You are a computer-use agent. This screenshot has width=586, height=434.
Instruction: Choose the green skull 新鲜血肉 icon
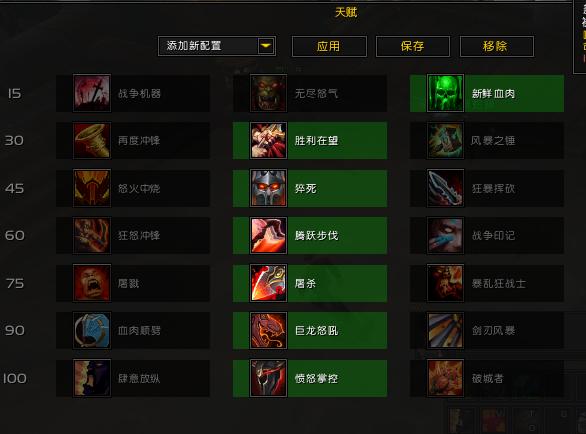point(445,93)
